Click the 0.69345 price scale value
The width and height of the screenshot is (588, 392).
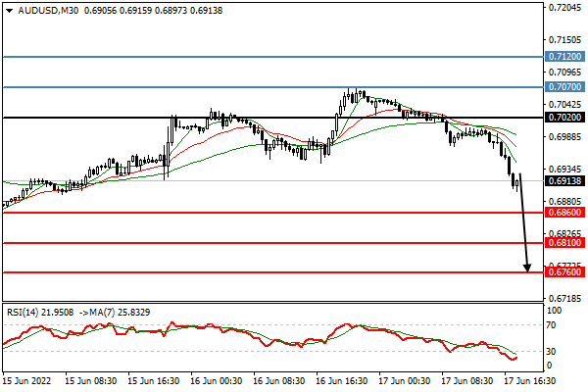click(564, 170)
